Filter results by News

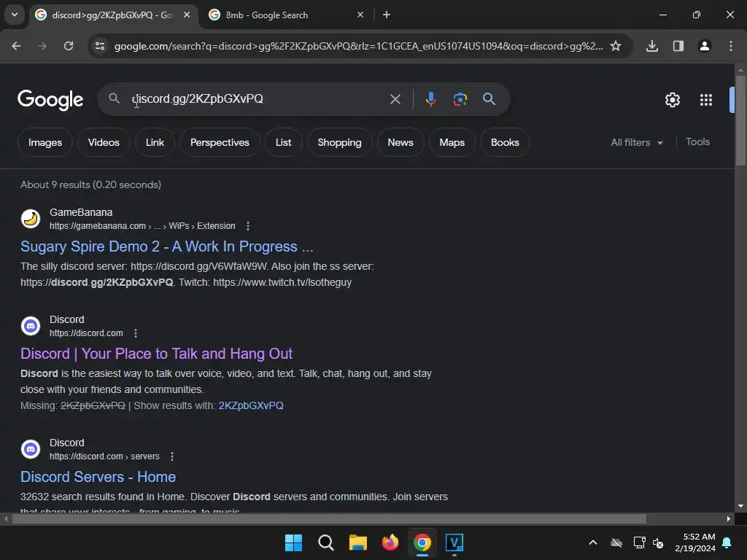(400, 142)
